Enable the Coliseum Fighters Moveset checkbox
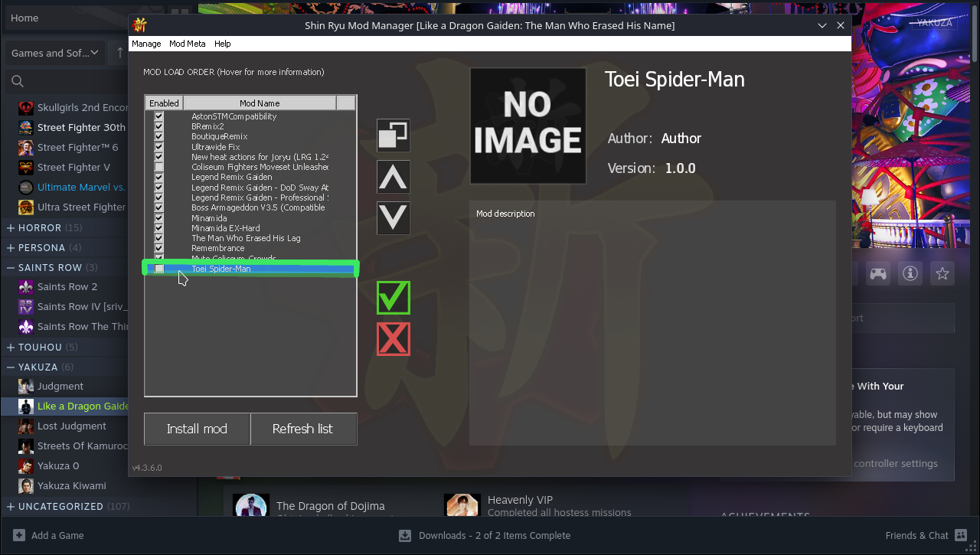This screenshot has width=980, height=555. click(x=159, y=167)
